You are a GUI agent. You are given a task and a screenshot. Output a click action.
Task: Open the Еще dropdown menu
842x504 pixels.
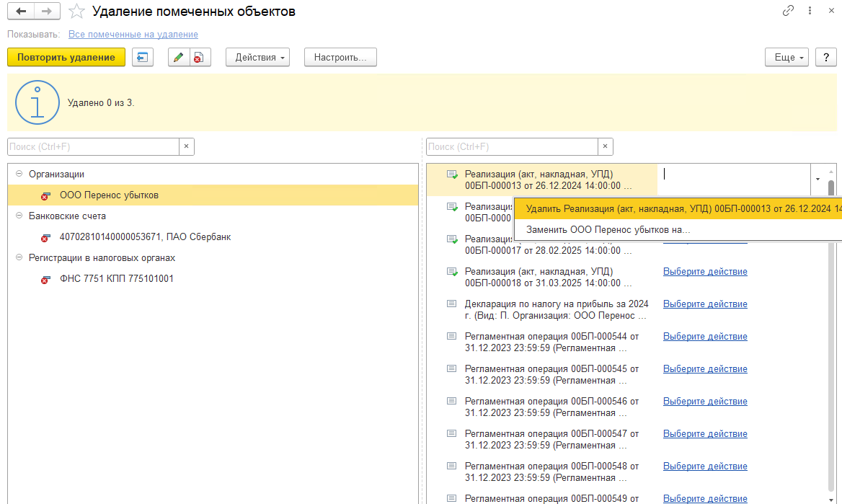(786, 58)
